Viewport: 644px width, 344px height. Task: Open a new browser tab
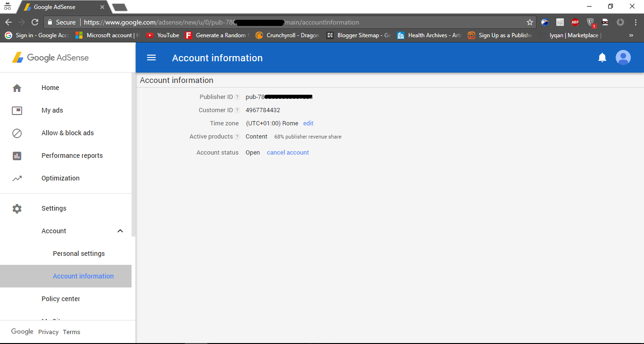[120, 7]
